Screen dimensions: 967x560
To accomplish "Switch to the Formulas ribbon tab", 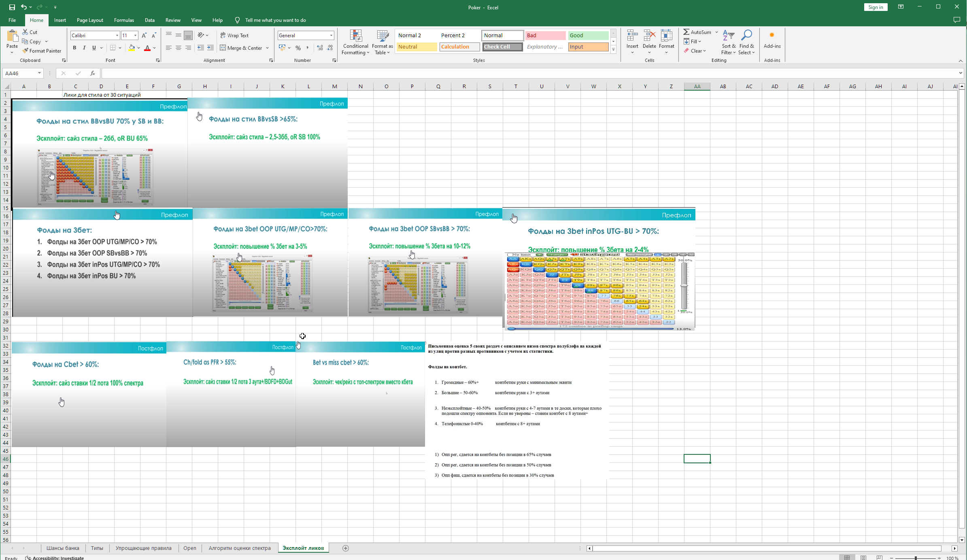I will pyautogui.click(x=124, y=20).
